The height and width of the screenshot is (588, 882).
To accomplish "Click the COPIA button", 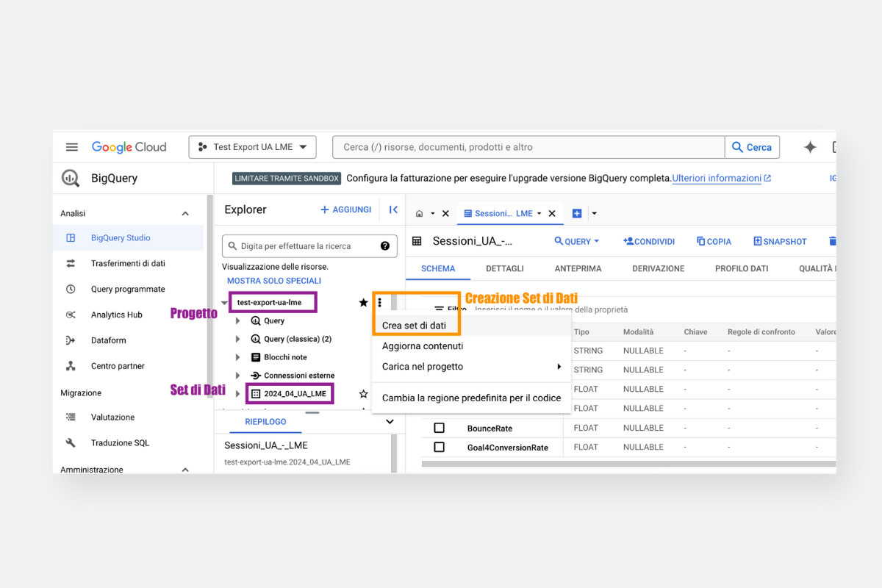I will (x=714, y=241).
